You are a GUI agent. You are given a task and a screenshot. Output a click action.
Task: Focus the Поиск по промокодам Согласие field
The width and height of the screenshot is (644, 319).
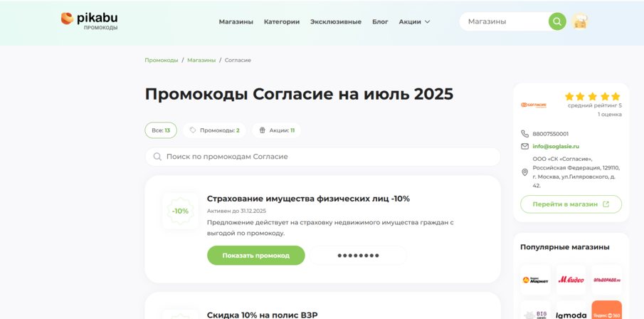tap(323, 157)
